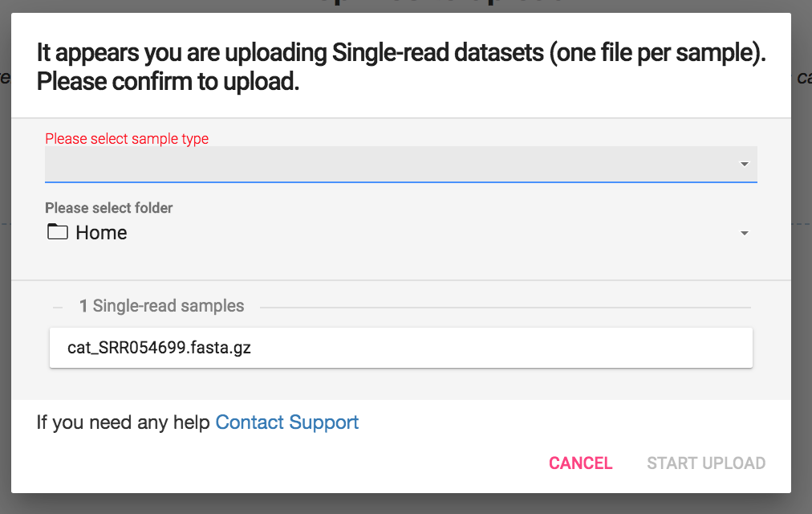Open the sample type dropdown
This screenshot has height=514, width=812.
pos(401,164)
